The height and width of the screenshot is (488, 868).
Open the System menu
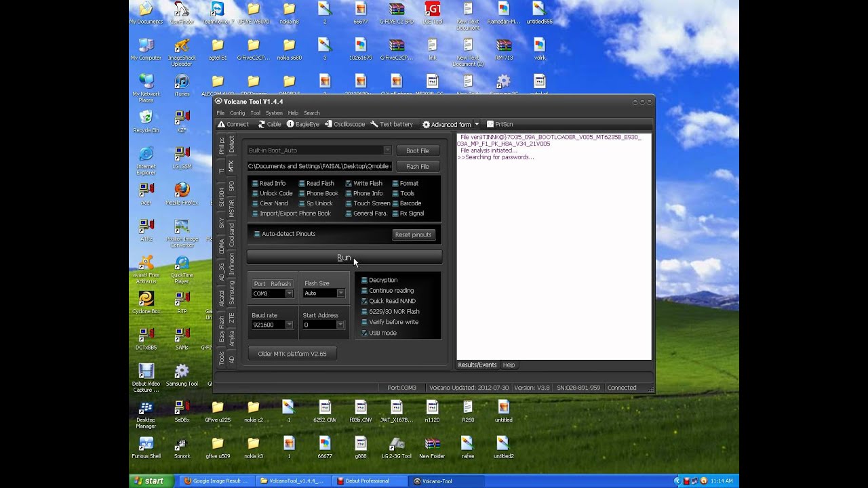pos(274,113)
